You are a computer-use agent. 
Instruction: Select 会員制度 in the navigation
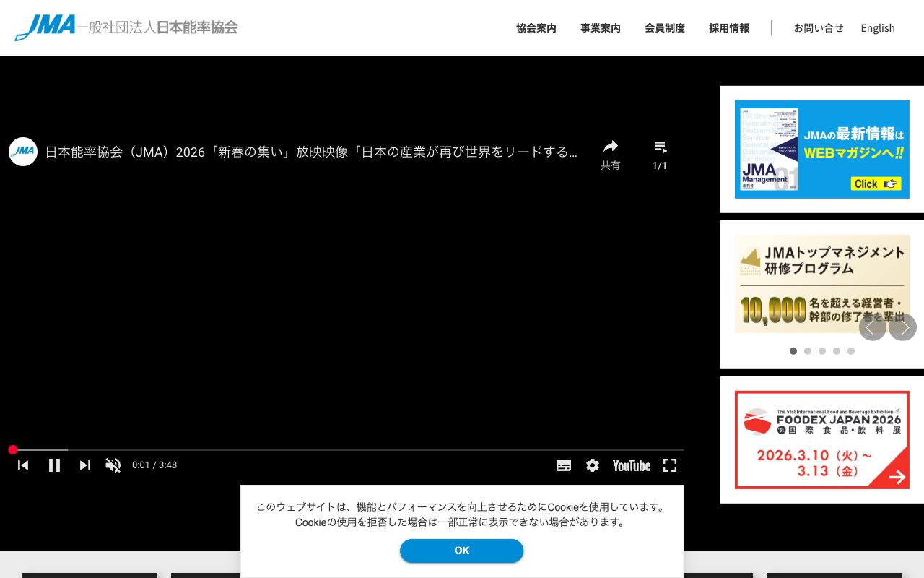click(665, 27)
